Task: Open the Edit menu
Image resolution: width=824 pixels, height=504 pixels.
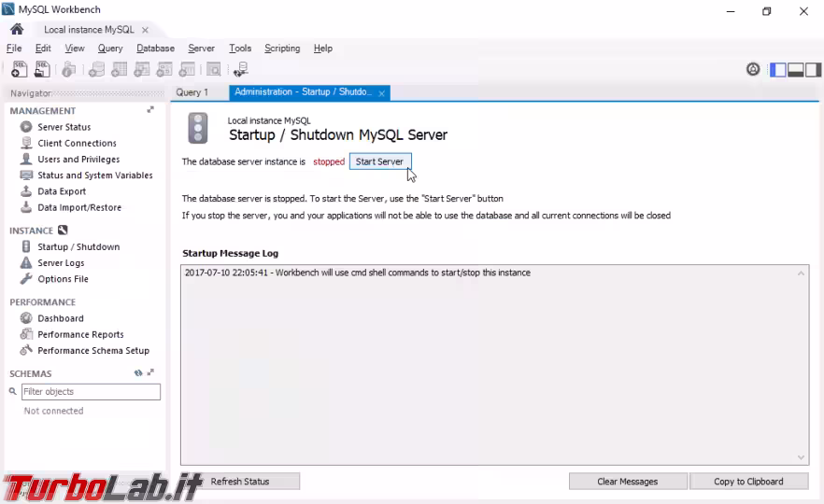Action: [43, 49]
